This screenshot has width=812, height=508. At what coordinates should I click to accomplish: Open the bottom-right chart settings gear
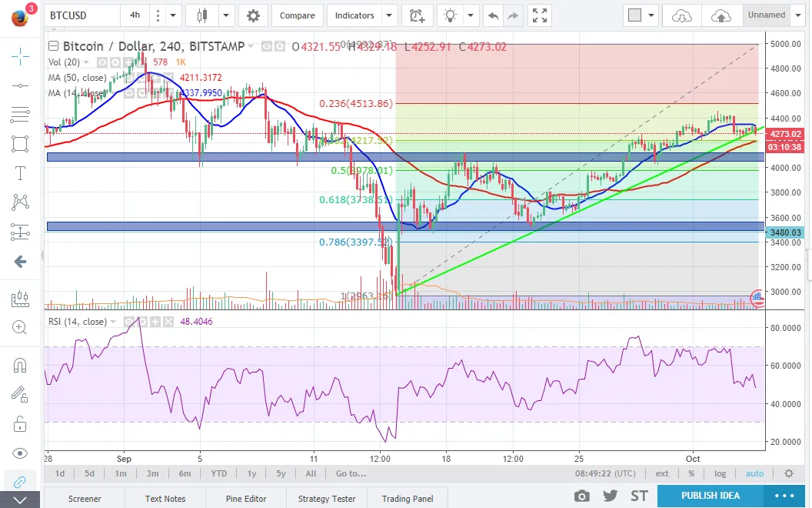click(x=789, y=473)
